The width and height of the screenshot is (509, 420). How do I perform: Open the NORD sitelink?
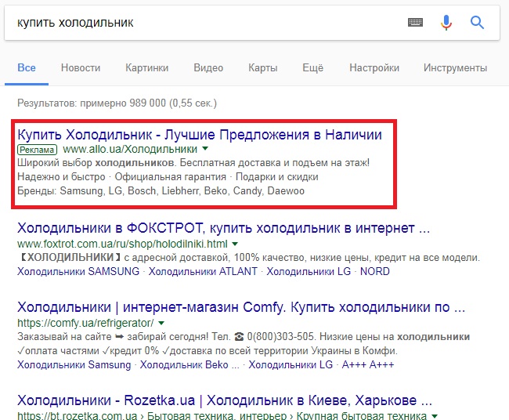click(x=375, y=271)
